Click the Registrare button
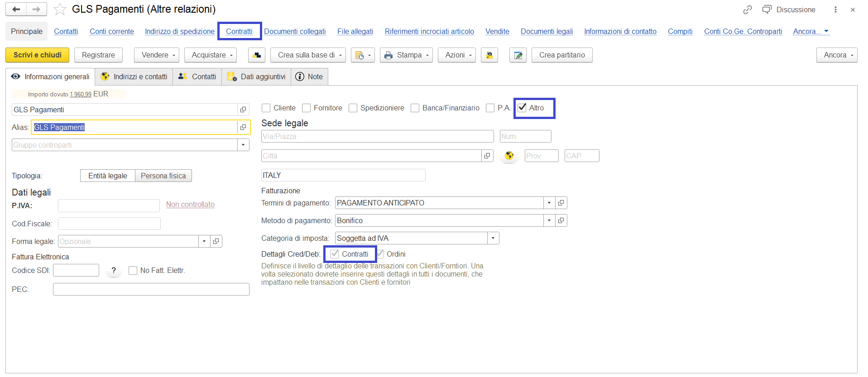 point(98,55)
